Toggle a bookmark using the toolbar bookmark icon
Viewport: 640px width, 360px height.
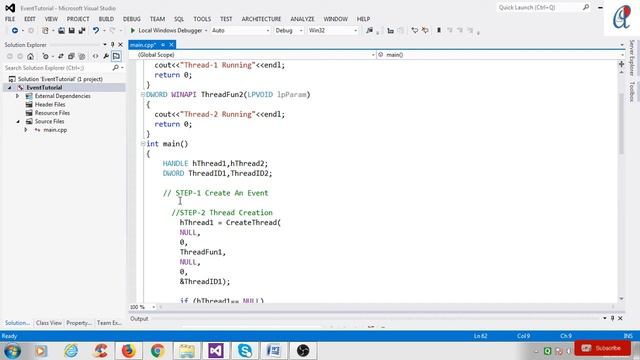tap(439, 31)
